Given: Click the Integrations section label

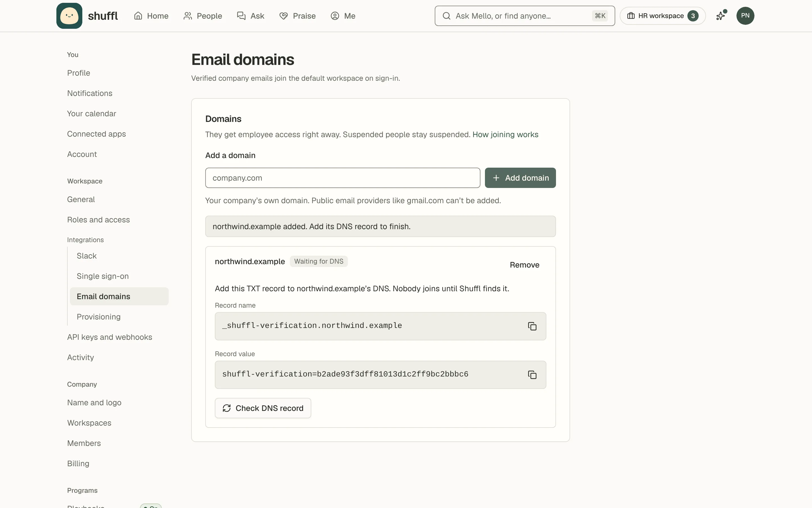Looking at the screenshot, I should [x=85, y=240].
